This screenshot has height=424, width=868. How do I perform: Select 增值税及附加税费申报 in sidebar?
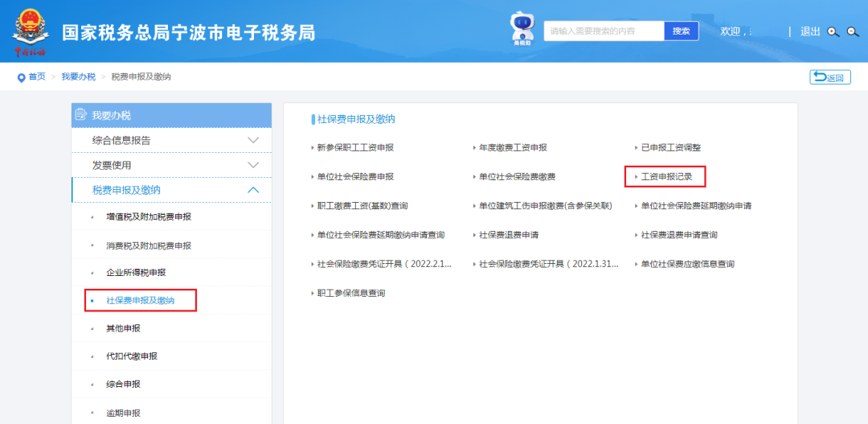149,217
